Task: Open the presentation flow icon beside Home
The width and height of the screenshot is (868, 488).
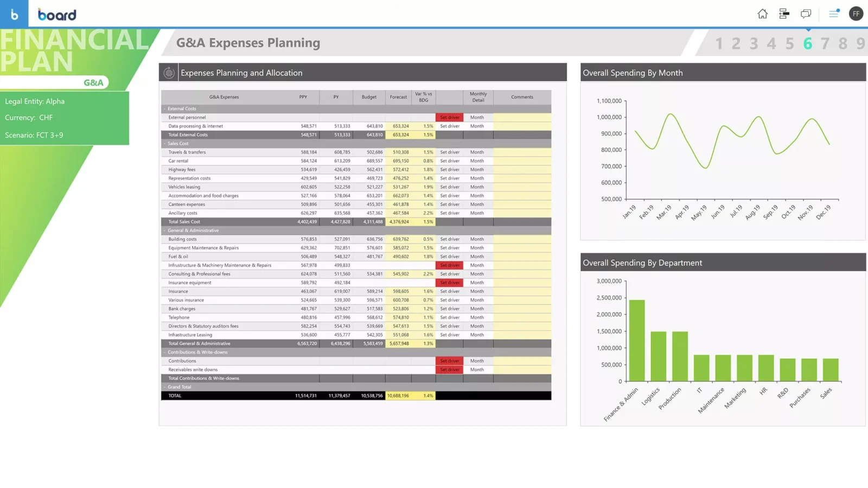Action: coord(784,14)
